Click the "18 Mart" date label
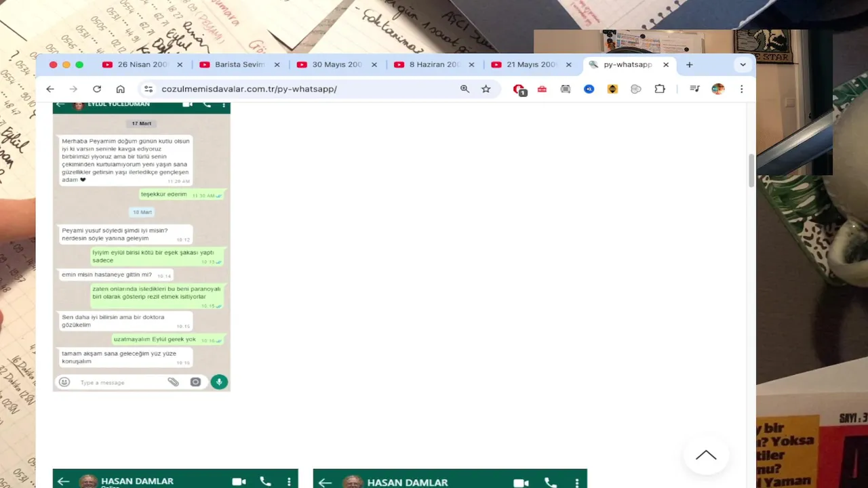 [x=142, y=212]
